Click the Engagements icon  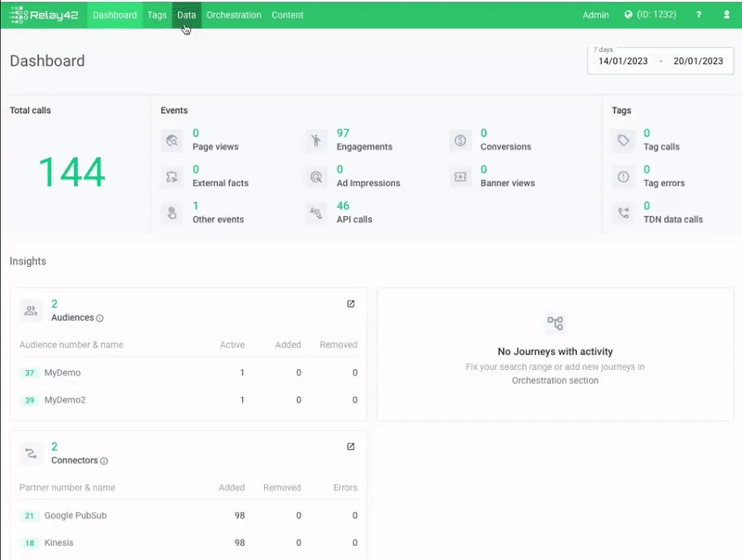click(x=316, y=141)
